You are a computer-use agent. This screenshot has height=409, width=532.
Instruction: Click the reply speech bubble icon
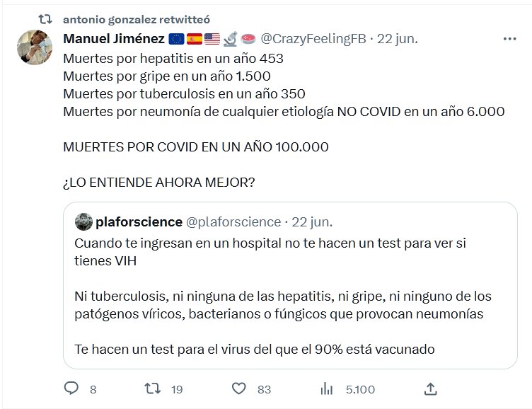71,388
